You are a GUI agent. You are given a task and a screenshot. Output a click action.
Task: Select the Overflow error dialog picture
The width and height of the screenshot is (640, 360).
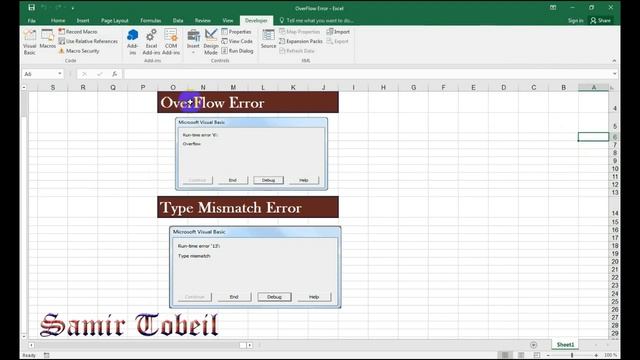pyautogui.click(x=251, y=154)
